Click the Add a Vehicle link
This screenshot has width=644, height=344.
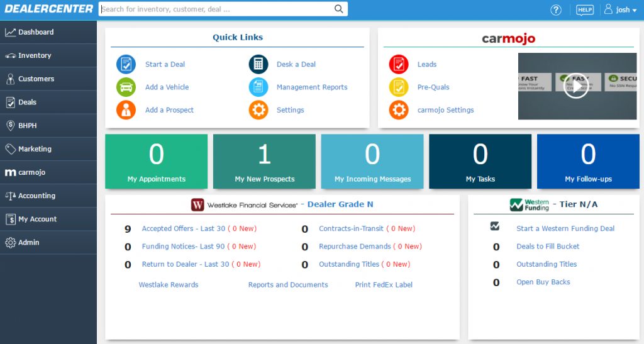167,87
